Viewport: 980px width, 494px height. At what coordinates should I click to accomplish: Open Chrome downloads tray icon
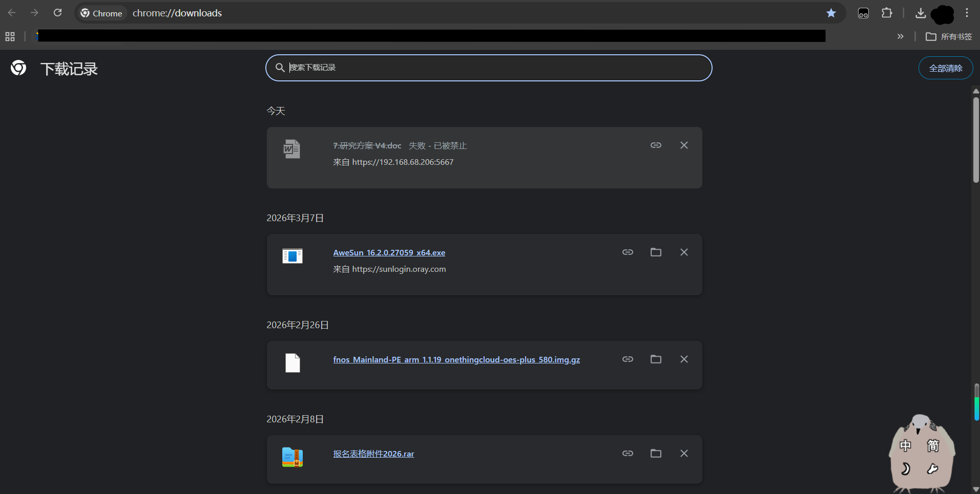[x=921, y=13]
